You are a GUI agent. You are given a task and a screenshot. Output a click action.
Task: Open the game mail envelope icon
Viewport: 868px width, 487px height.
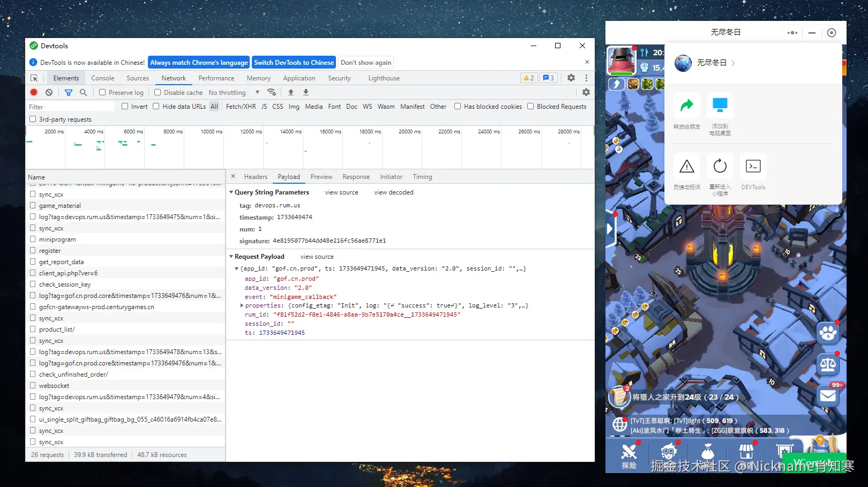coord(828,396)
